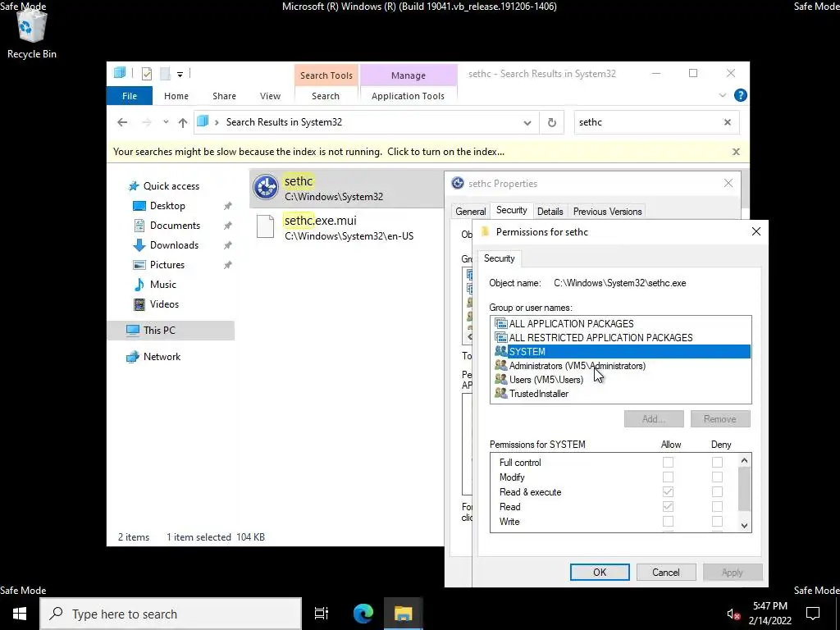The image size is (840, 630).
Task: Expand the address bar history dropdown
Action: 527,123
